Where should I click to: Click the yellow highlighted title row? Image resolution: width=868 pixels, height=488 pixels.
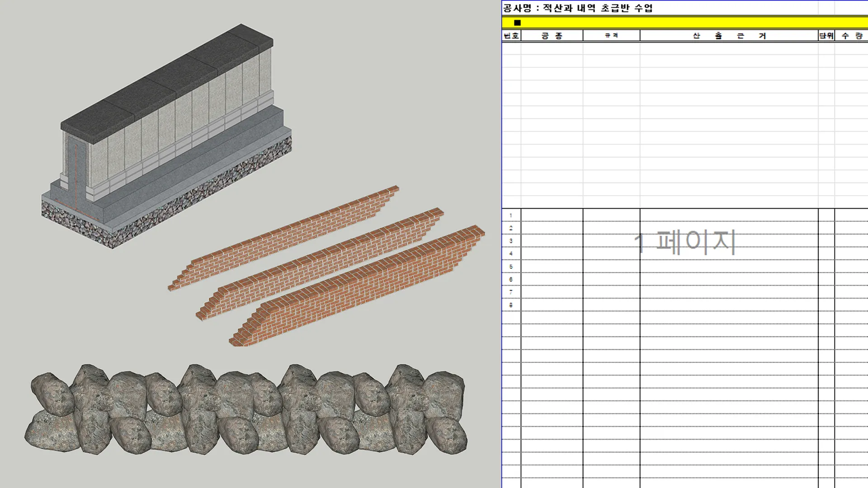(678, 23)
